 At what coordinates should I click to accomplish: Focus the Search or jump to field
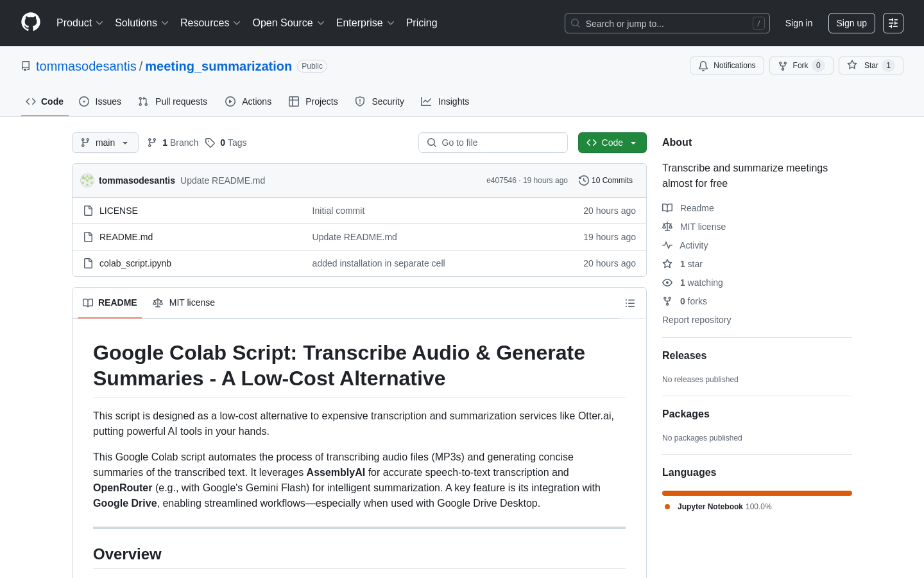667,23
